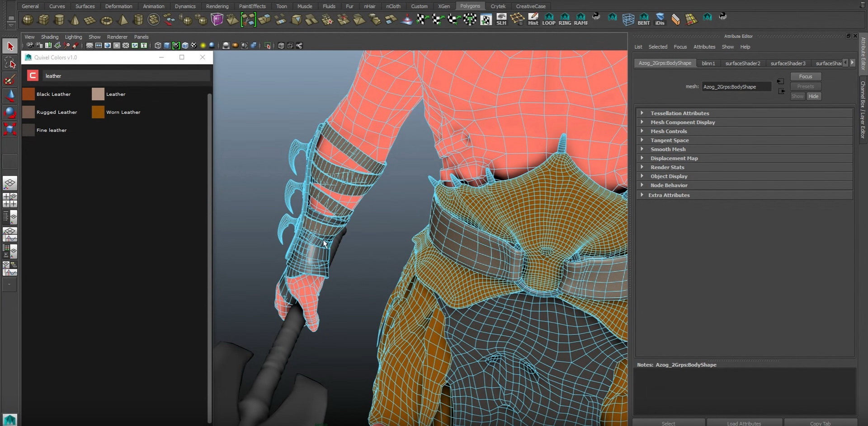Viewport: 868px width, 426px height.
Task: Expand Object Display section
Action: coord(744,176)
